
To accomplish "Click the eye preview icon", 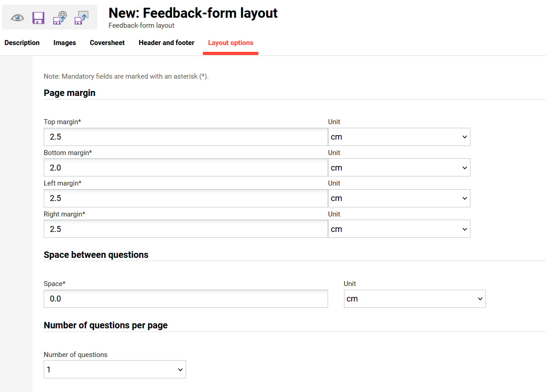I will click(17, 18).
